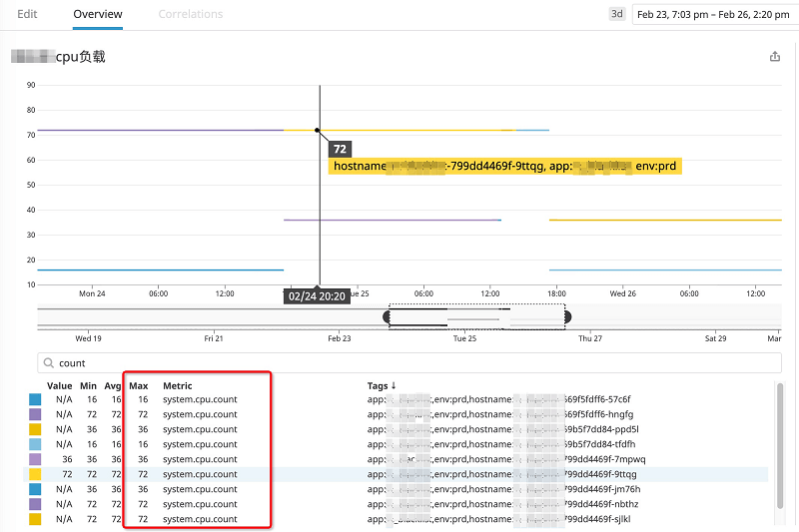
Task: Click the magnifier icon in the search box
Action: click(48, 363)
